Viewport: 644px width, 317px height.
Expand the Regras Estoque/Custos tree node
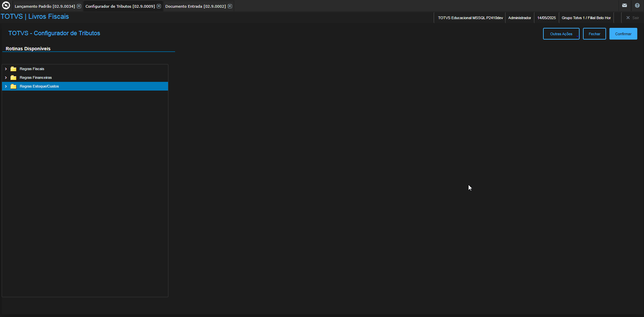pyautogui.click(x=6, y=86)
